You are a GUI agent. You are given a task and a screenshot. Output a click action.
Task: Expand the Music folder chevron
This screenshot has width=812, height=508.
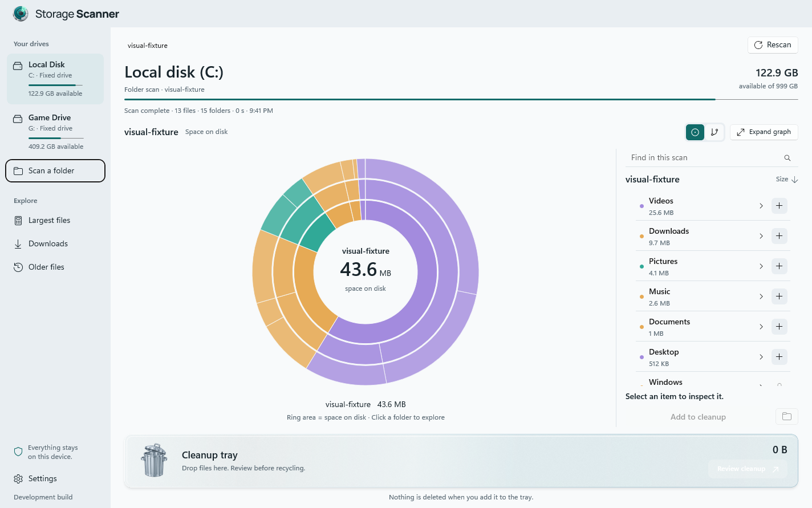761,296
